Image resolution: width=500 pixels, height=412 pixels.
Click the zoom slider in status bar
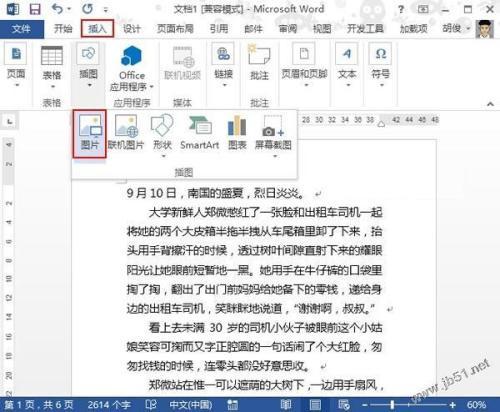409,405
